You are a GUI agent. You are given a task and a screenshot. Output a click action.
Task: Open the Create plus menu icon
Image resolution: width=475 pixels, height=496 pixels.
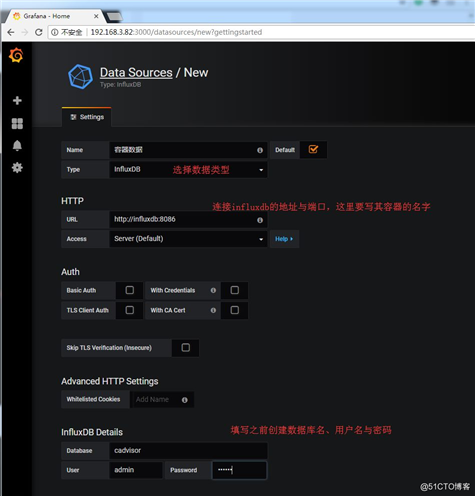17,100
